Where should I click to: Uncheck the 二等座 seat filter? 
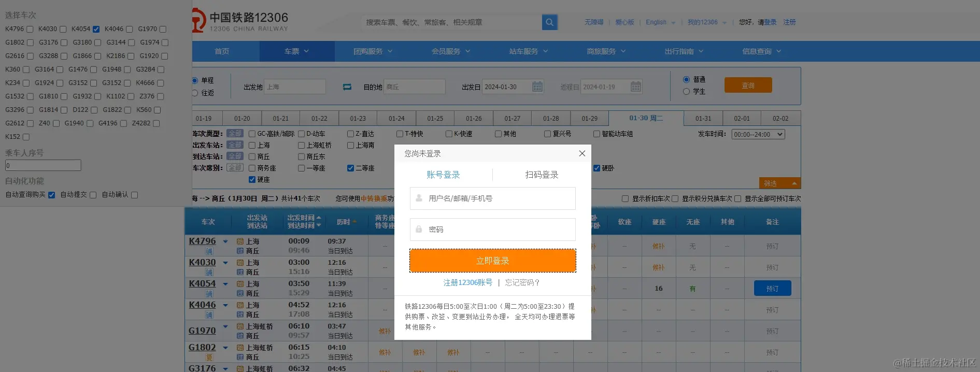click(x=350, y=168)
